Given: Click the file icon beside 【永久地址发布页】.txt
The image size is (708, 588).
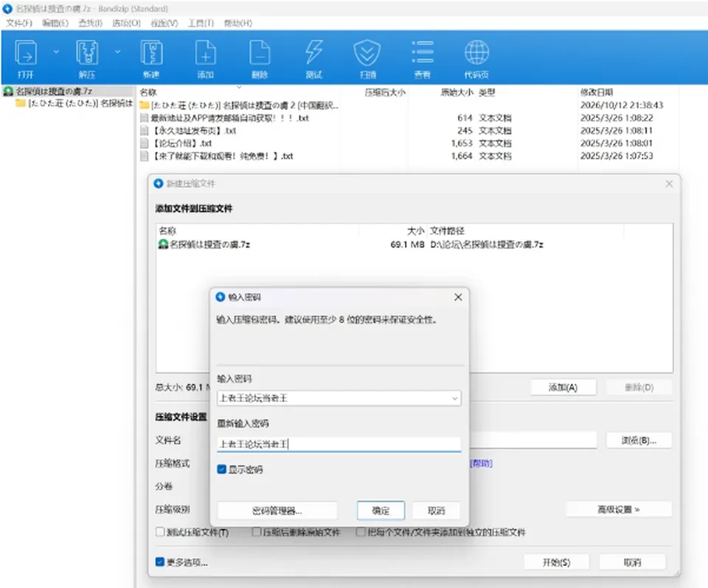Looking at the screenshot, I should pyautogui.click(x=144, y=131).
